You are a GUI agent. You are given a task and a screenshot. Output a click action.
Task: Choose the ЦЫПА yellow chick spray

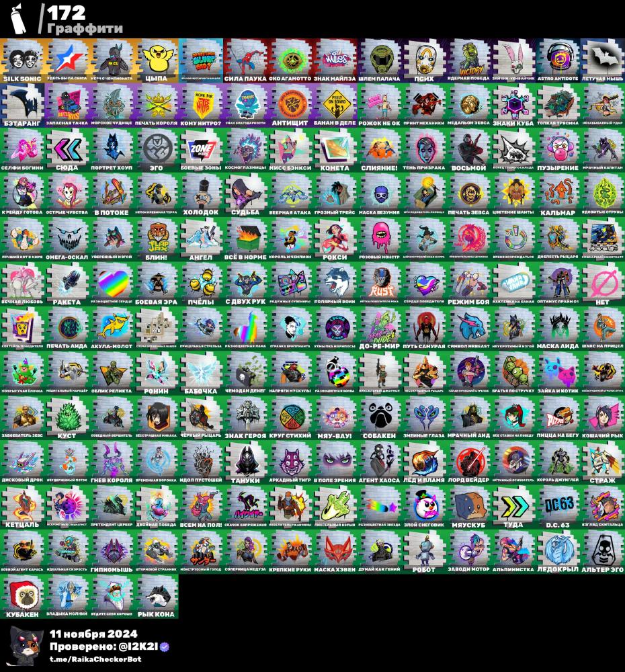coord(156,59)
